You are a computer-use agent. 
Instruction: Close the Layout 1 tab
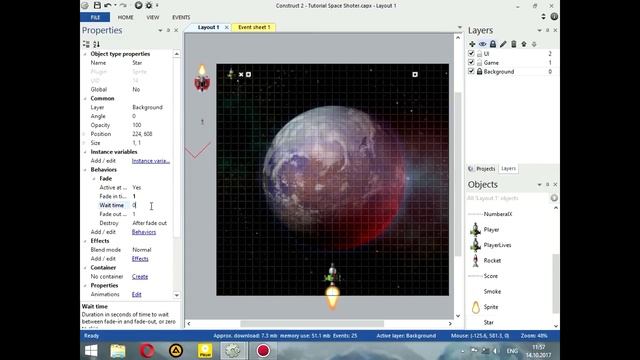[x=227, y=27]
